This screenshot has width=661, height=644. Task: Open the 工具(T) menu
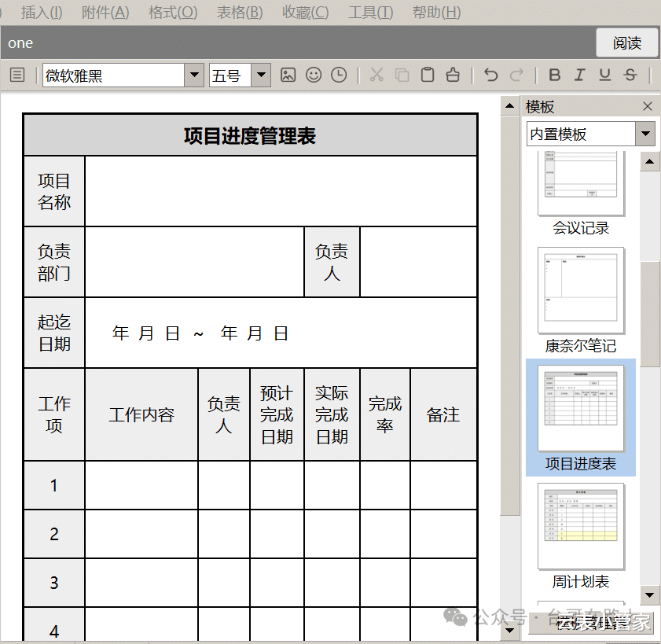(370, 13)
